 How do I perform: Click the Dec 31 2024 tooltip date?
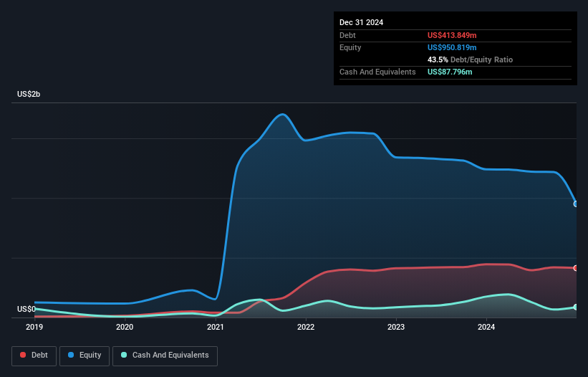[361, 22]
